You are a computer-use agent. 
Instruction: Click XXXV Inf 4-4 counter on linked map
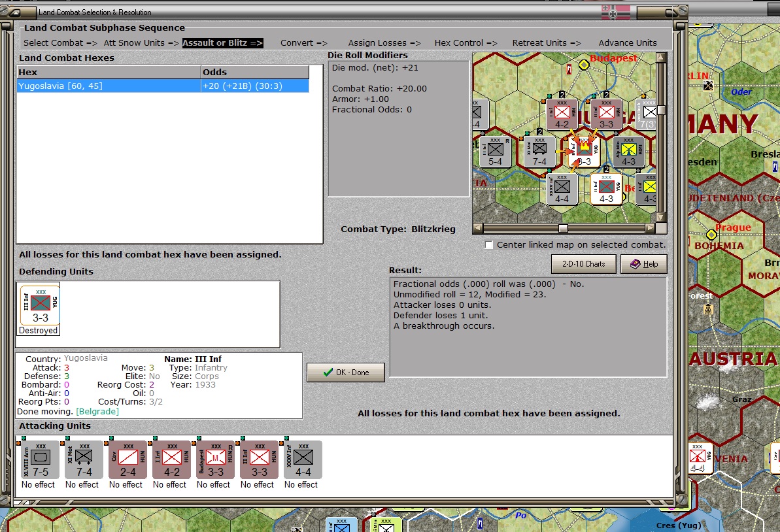[x=562, y=190]
